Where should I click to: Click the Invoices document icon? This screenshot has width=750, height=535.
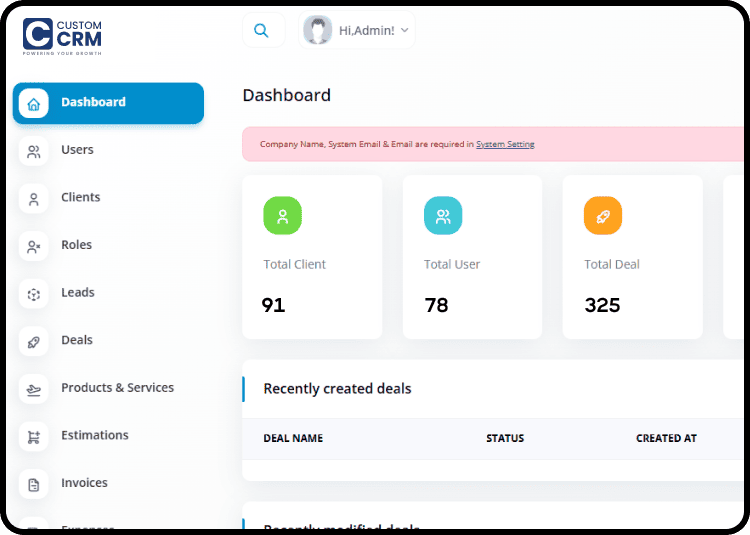34,484
